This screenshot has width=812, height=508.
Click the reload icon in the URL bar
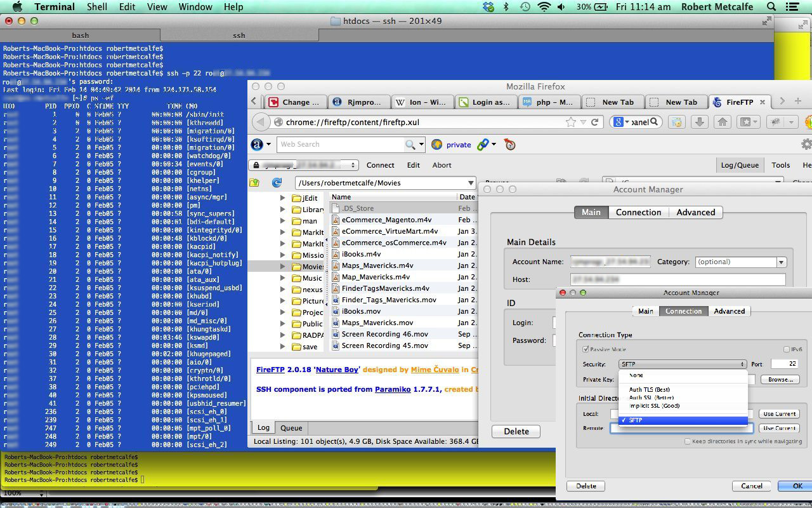point(594,122)
